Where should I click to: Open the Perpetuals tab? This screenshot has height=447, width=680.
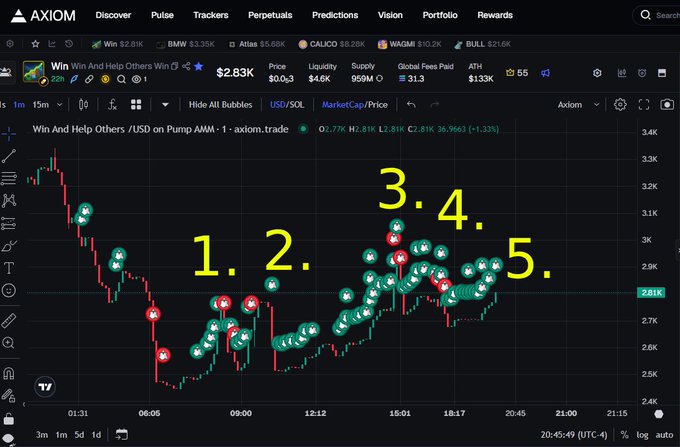click(x=270, y=15)
